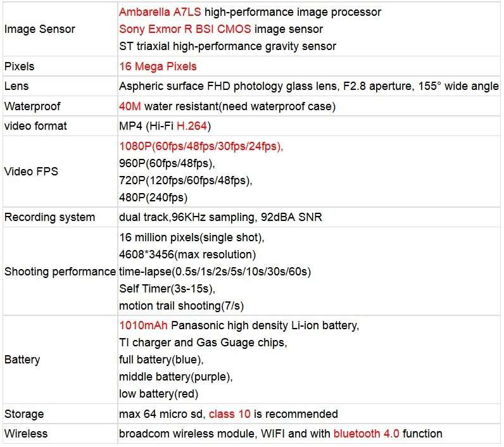Click the Waterproof row label
Image resolution: width=504 pixels, height=447 pixels.
[32, 106]
